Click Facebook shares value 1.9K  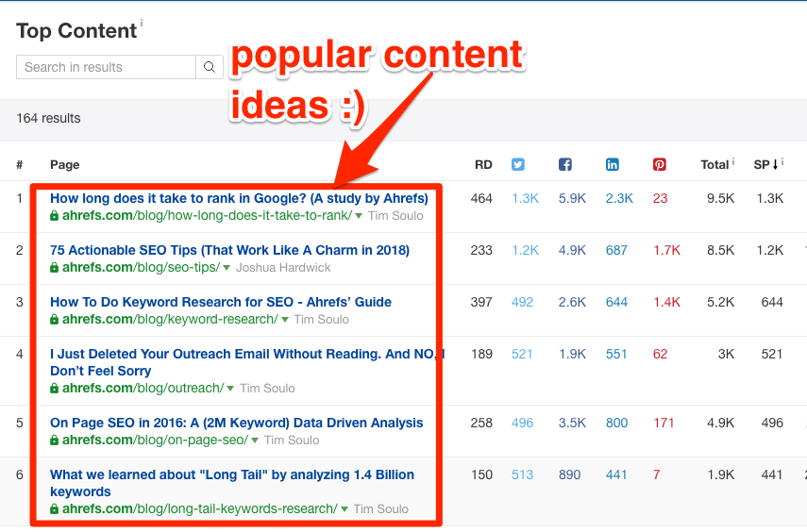[x=572, y=355]
